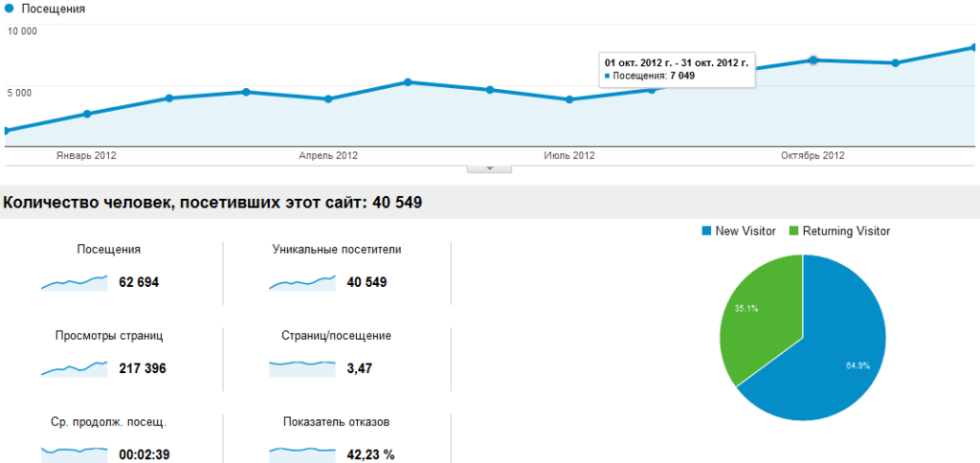Click the bounce rate value 42,23 %
The height and width of the screenshot is (463, 980).
click(x=370, y=455)
